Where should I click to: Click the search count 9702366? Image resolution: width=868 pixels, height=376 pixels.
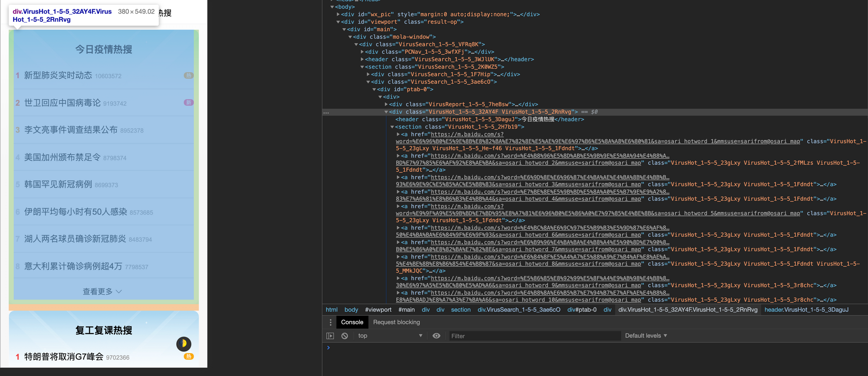point(118,357)
